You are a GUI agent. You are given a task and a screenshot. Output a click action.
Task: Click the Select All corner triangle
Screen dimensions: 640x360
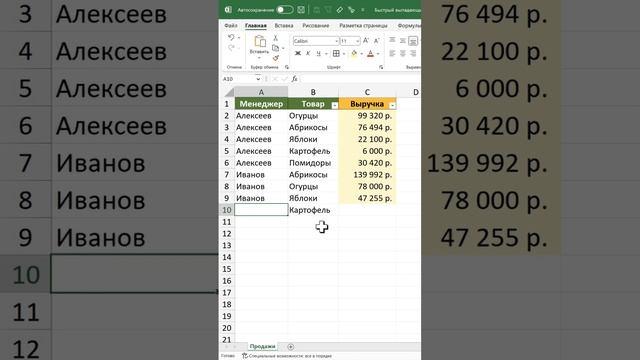pyautogui.click(x=229, y=92)
